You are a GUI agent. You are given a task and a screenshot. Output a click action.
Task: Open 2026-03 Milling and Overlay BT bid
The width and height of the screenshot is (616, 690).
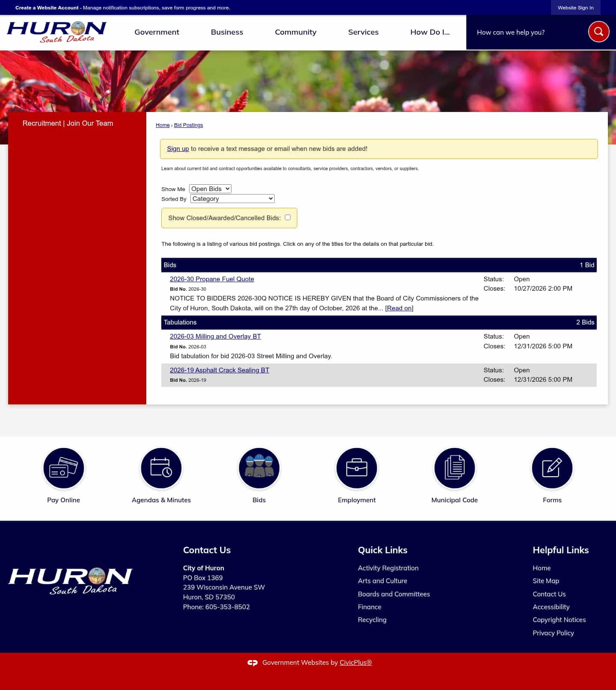[x=215, y=336]
